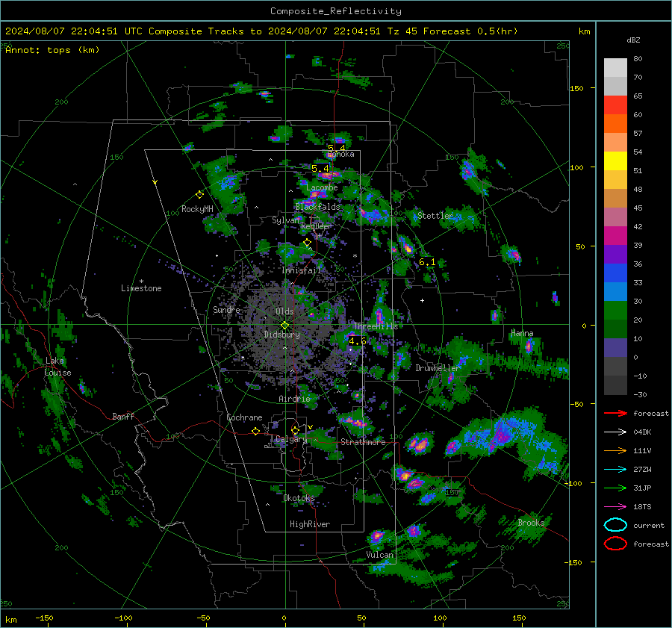Click yellow diamond radar-center marker above Didsbury
The height and width of the screenshot is (628, 672).
284,326
